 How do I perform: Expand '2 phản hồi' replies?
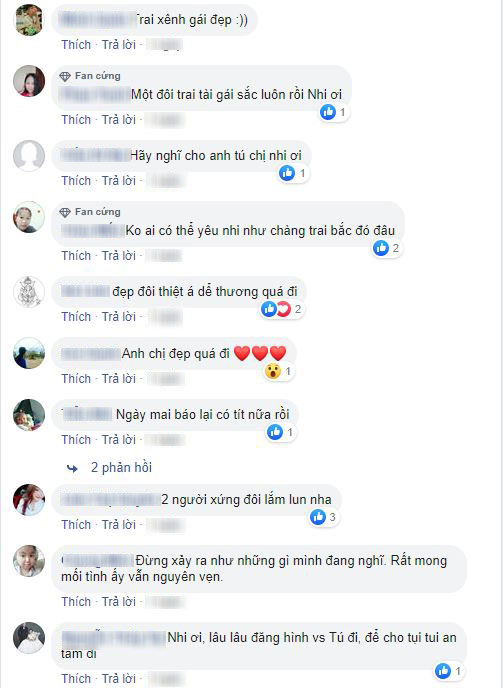(121, 467)
